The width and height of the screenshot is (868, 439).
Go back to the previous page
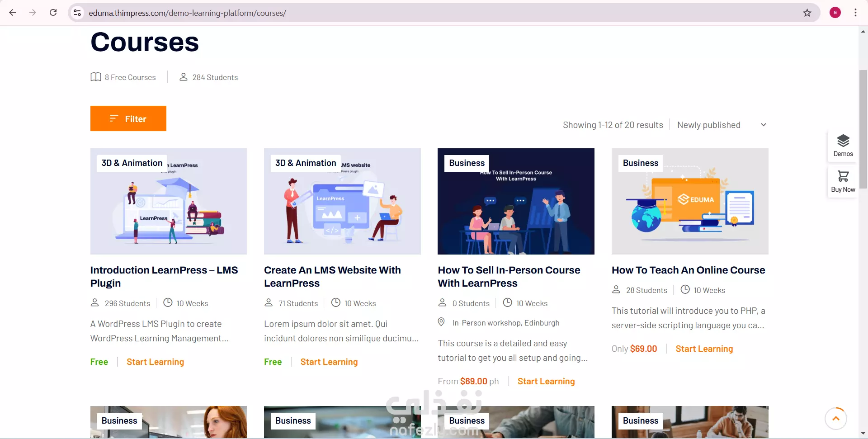(x=13, y=13)
